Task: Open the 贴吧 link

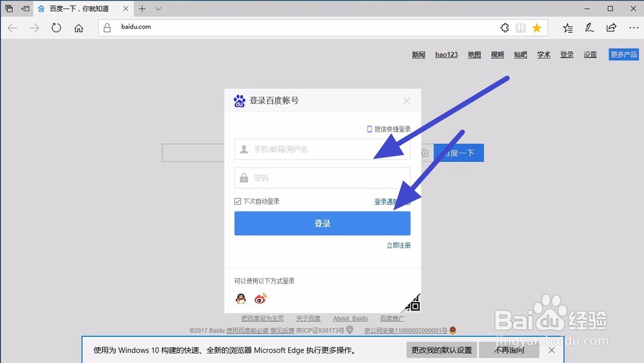Action: [x=520, y=55]
